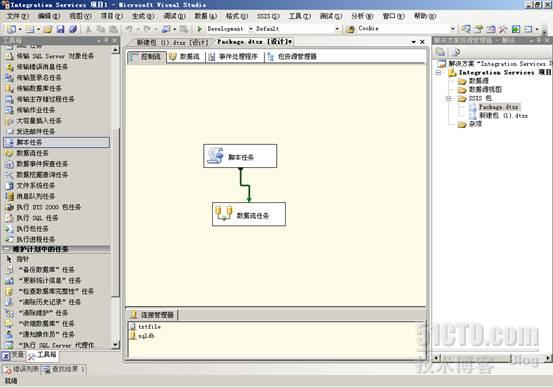This screenshot has height=388, width=553.
Task: Open Properties Window toolbar icon
Action: 478,29
